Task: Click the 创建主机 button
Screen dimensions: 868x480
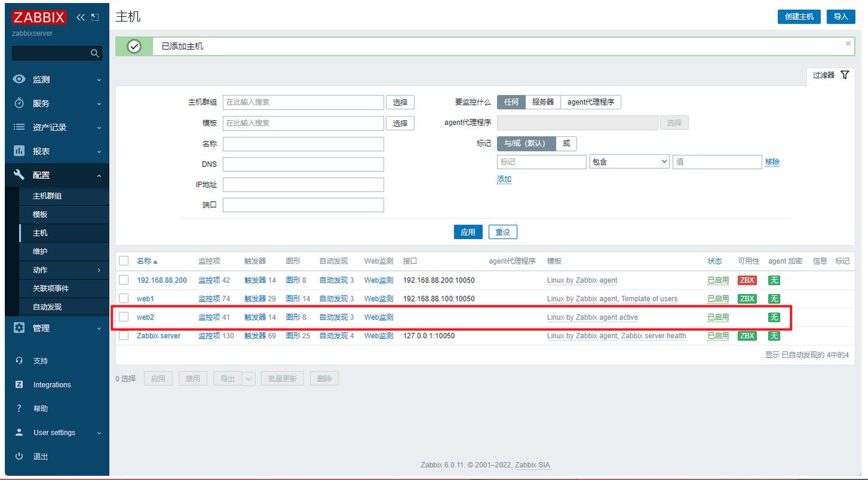Action: (799, 16)
